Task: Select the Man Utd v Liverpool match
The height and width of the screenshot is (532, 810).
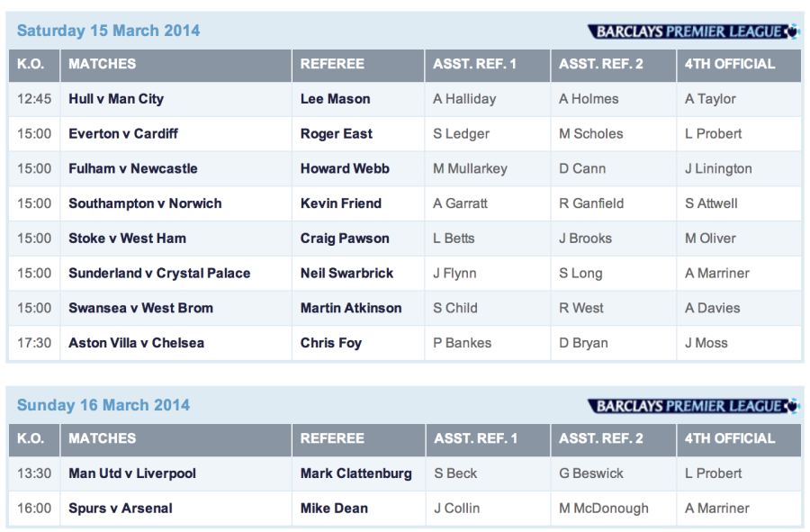Action: tap(132, 473)
